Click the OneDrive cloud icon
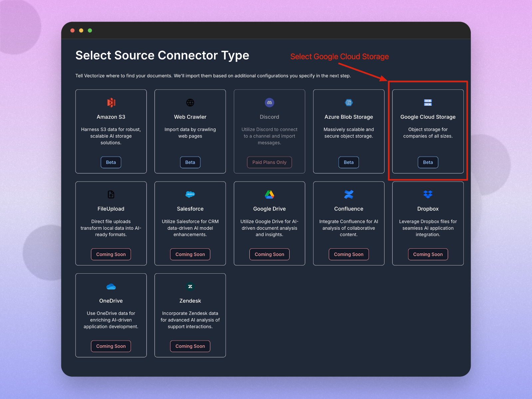 (111, 287)
